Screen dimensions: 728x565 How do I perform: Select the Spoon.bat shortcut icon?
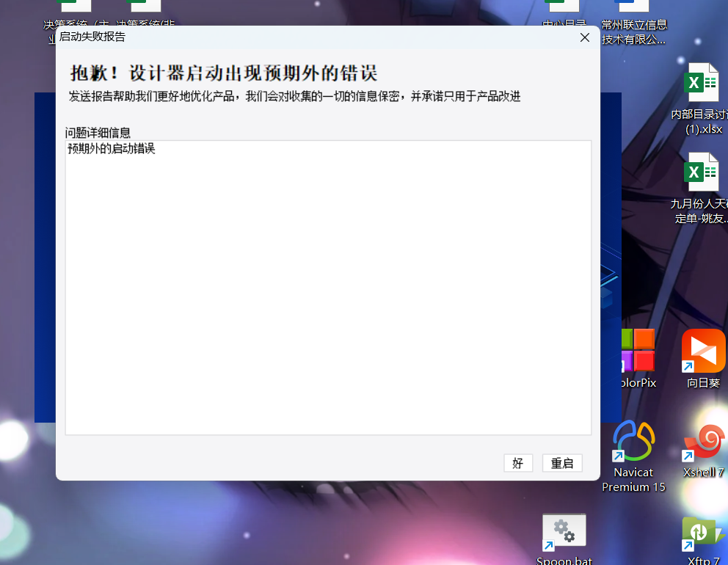click(x=564, y=533)
